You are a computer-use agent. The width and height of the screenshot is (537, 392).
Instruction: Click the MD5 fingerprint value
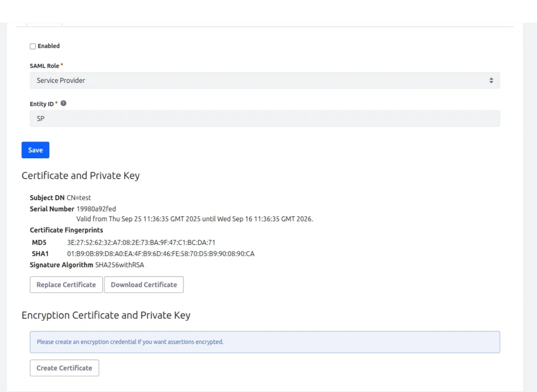point(141,243)
